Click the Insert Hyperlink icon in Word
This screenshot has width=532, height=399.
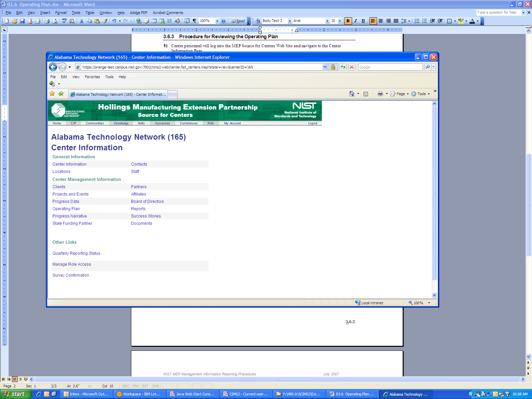(139, 21)
